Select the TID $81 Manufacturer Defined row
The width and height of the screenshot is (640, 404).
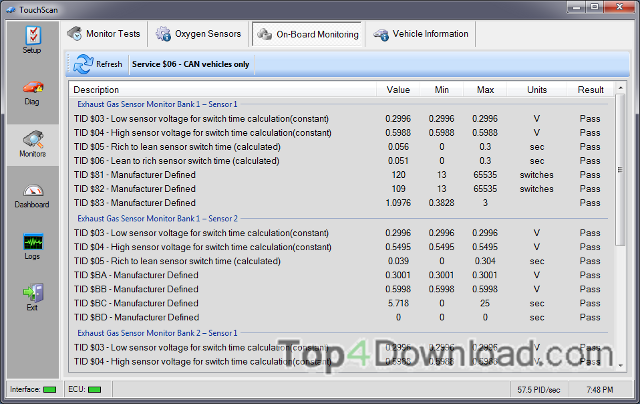pyautogui.click(x=341, y=175)
